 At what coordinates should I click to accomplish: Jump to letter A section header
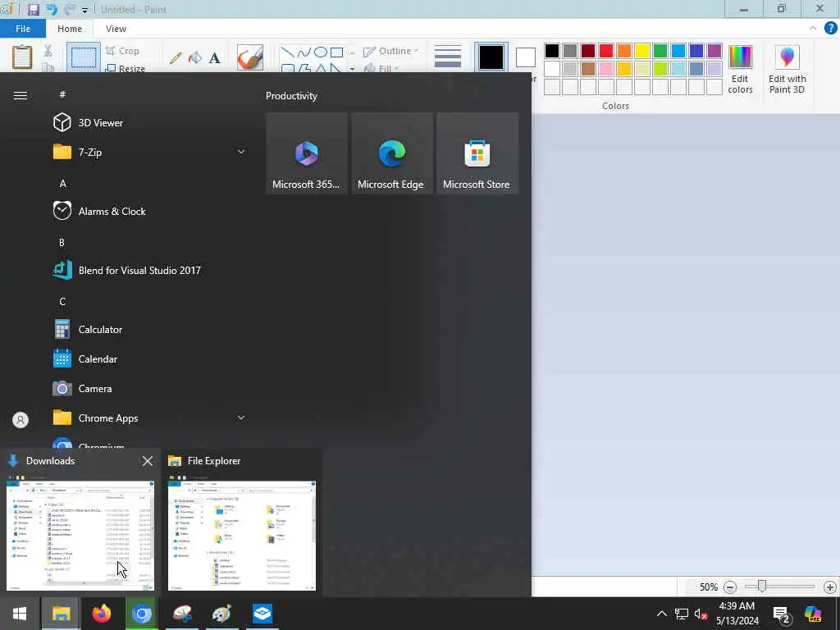point(62,183)
